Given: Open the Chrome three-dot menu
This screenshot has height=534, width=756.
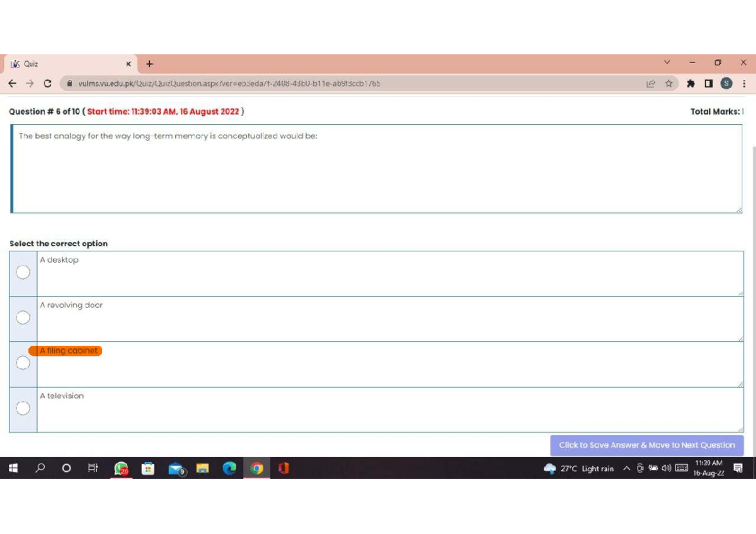Looking at the screenshot, I should (x=744, y=83).
